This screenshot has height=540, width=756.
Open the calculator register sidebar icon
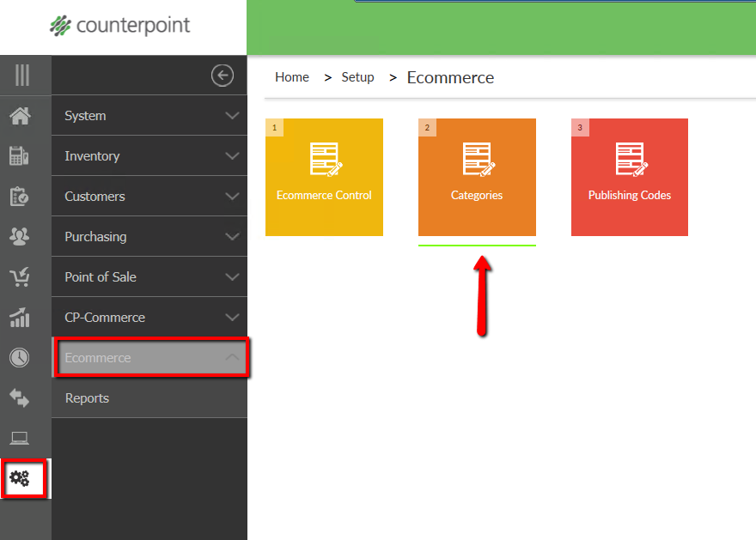click(19, 156)
